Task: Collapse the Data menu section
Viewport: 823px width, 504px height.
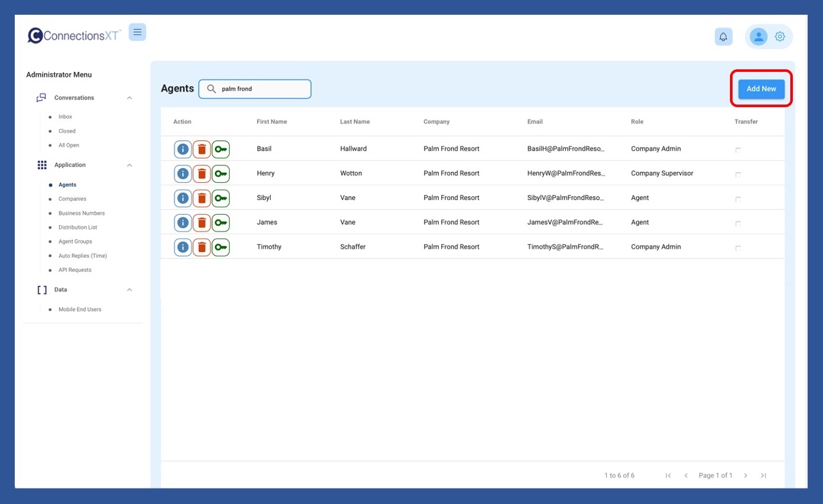Action: 130,290
